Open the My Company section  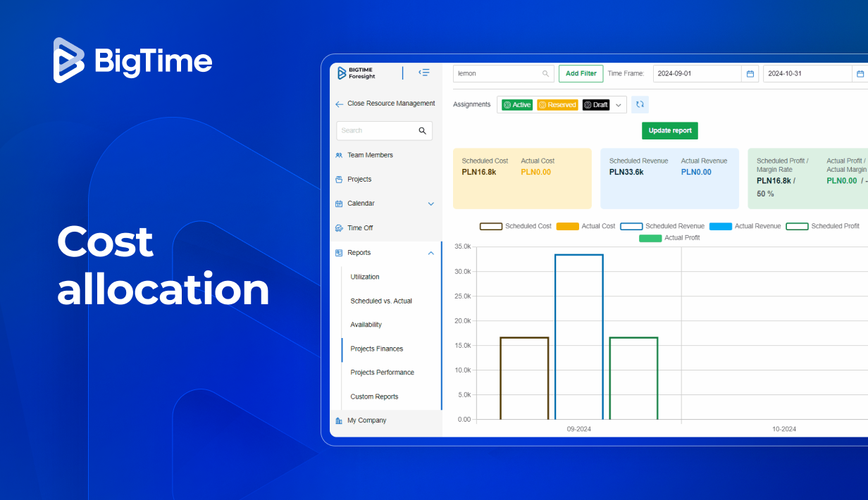(x=367, y=420)
